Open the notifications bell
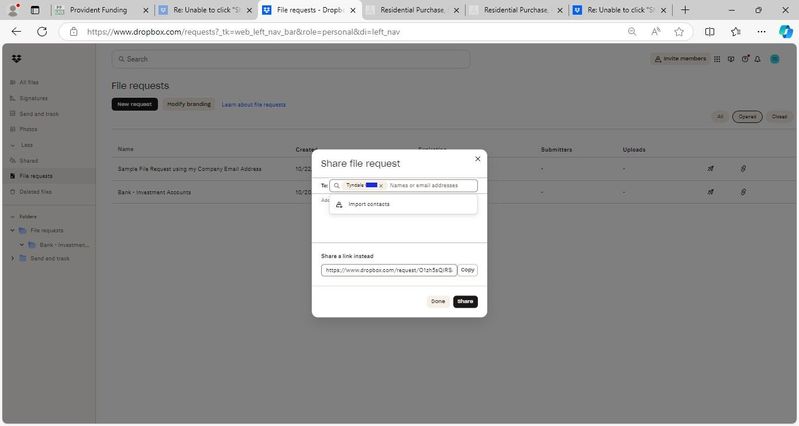This screenshot has width=799, height=426. 758,59
